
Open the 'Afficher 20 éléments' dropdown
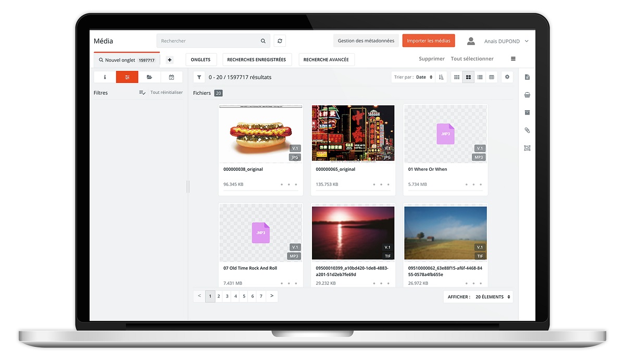tap(478, 297)
